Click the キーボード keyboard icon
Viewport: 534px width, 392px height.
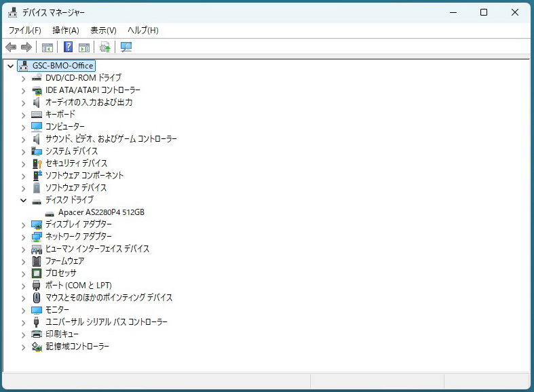[37, 115]
